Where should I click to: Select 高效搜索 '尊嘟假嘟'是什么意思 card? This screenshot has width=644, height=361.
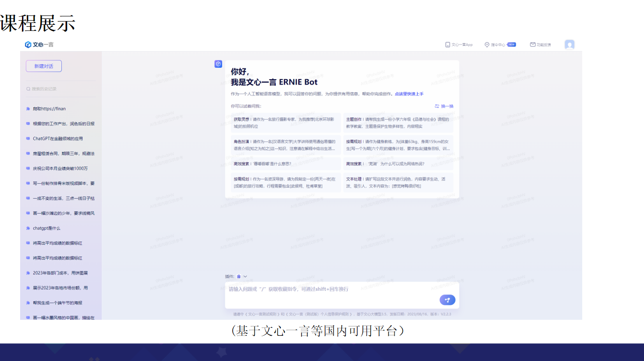click(x=286, y=164)
